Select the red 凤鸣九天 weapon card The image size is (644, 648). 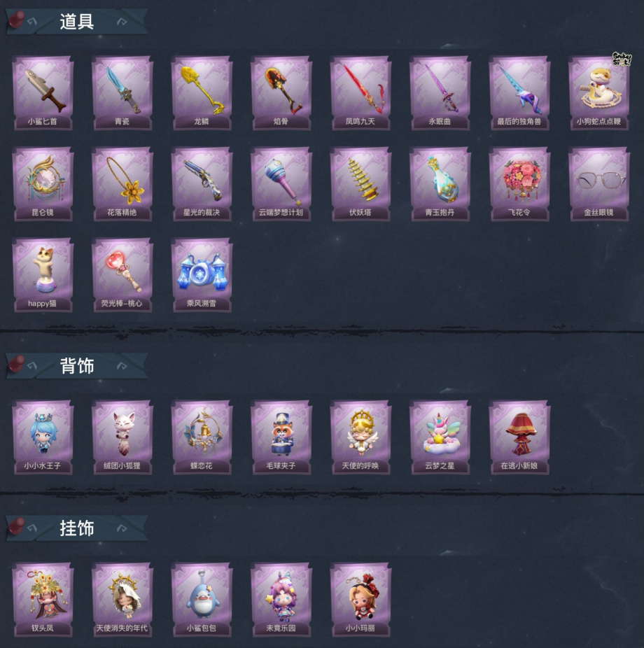tap(360, 93)
